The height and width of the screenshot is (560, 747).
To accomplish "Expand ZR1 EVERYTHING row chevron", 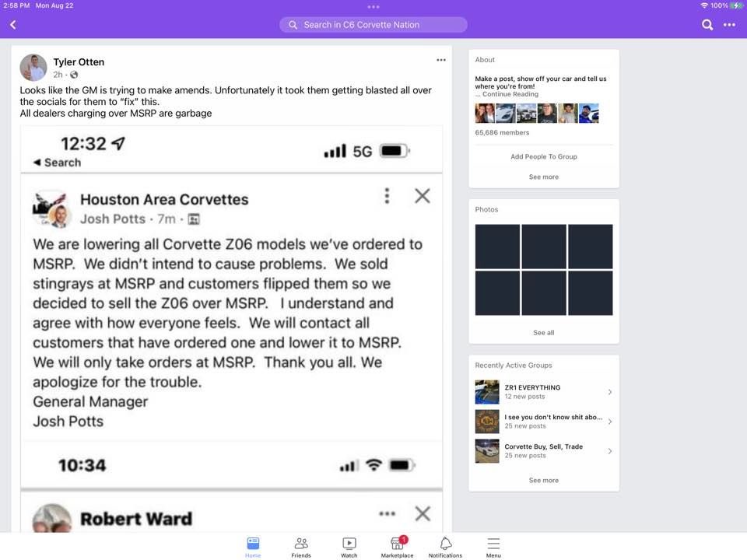I will [x=610, y=392].
